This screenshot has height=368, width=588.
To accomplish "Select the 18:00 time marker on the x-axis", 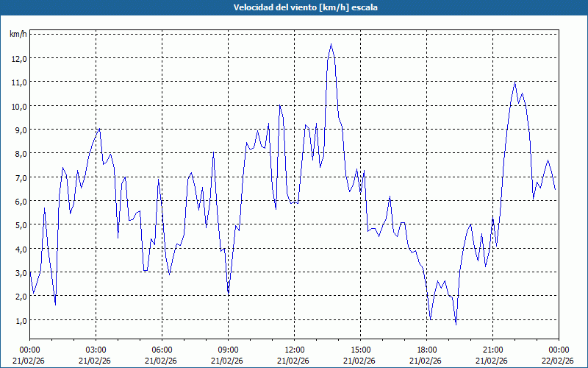I will (426, 350).
